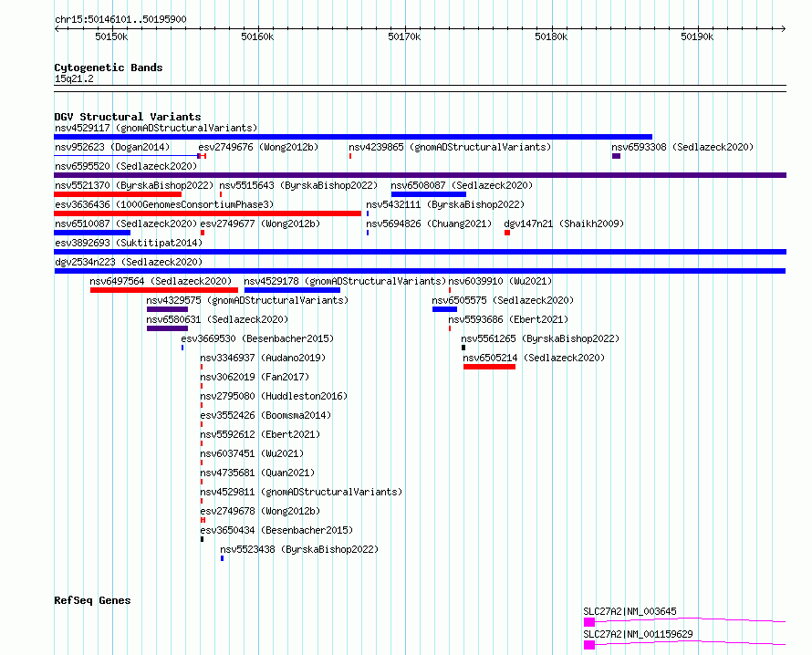The width and height of the screenshot is (812, 655).
Task: Click nsv4529178 (gnomADStructuralVariants) label
Action: [345, 281]
